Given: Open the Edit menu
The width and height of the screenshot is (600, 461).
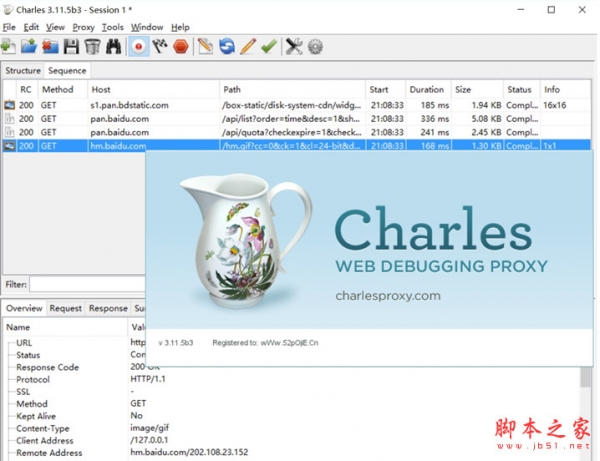Looking at the screenshot, I should 31,27.
